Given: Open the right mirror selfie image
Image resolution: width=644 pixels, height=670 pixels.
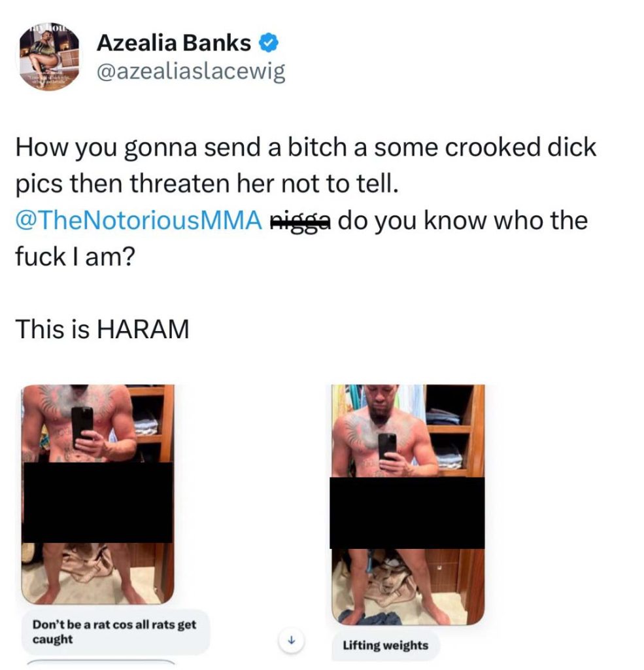Looking at the screenshot, I should coord(407,504).
